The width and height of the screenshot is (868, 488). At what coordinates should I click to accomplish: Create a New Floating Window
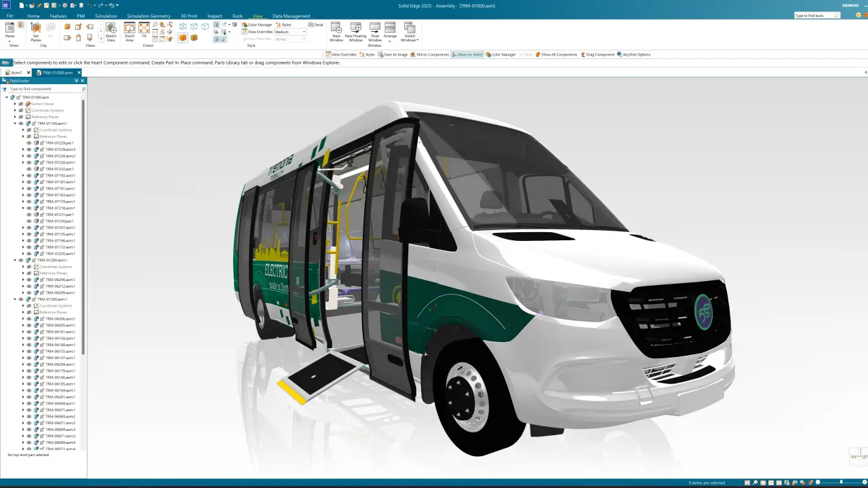pyautogui.click(x=355, y=31)
